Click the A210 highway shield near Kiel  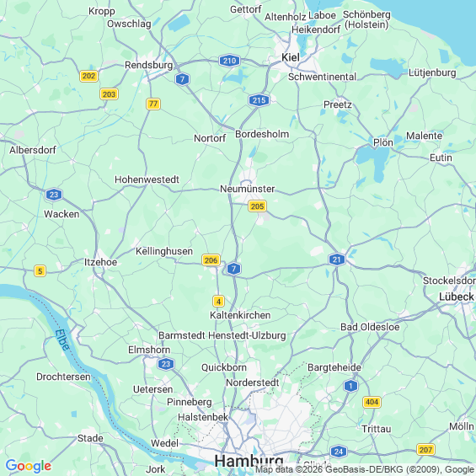pyautogui.click(x=229, y=61)
